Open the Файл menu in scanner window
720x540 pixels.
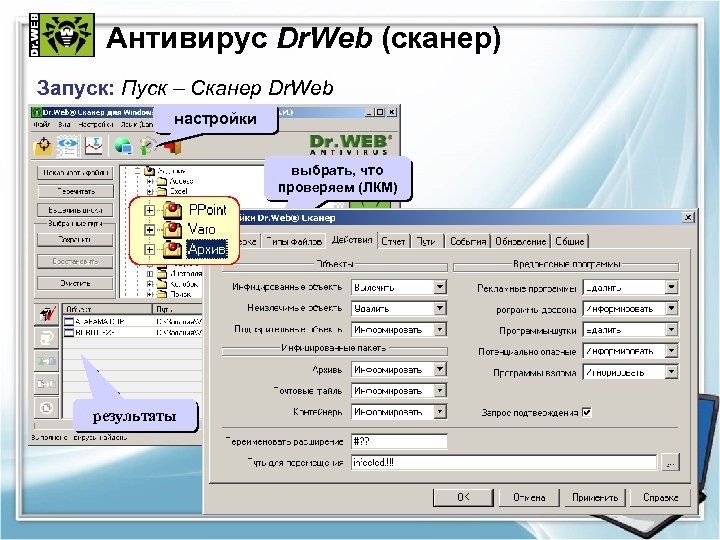pyautogui.click(x=42, y=124)
